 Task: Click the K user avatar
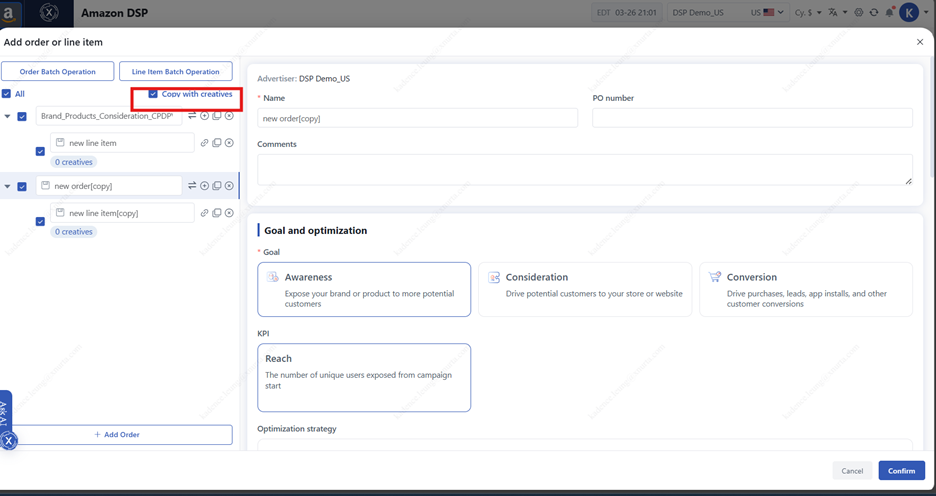coord(909,13)
